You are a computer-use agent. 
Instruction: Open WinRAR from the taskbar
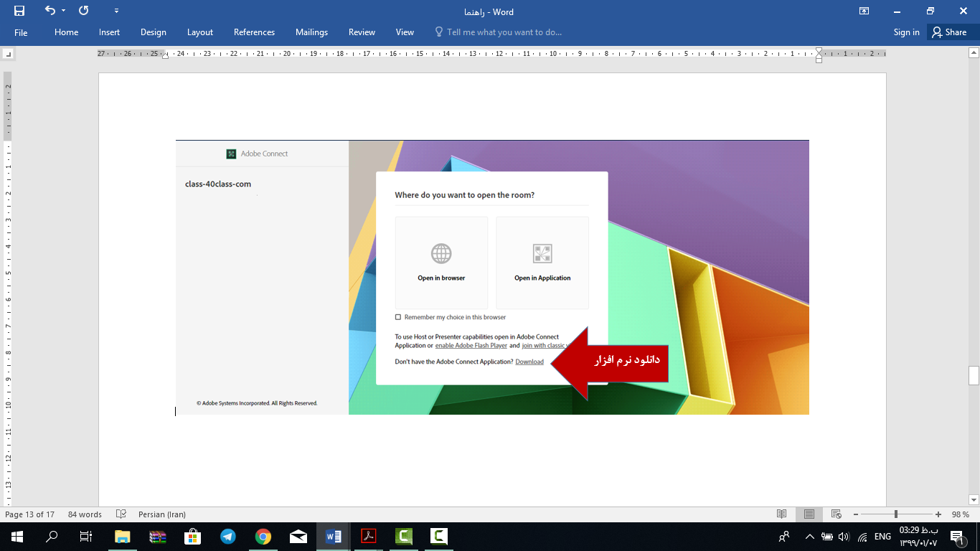pyautogui.click(x=158, y=537)
